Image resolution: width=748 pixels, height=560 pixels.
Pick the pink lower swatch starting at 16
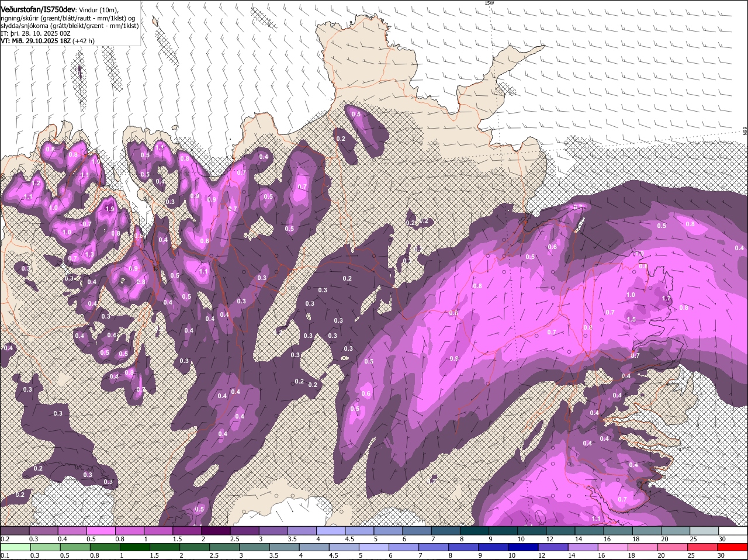pyautogui.click(x=612, y=547)
